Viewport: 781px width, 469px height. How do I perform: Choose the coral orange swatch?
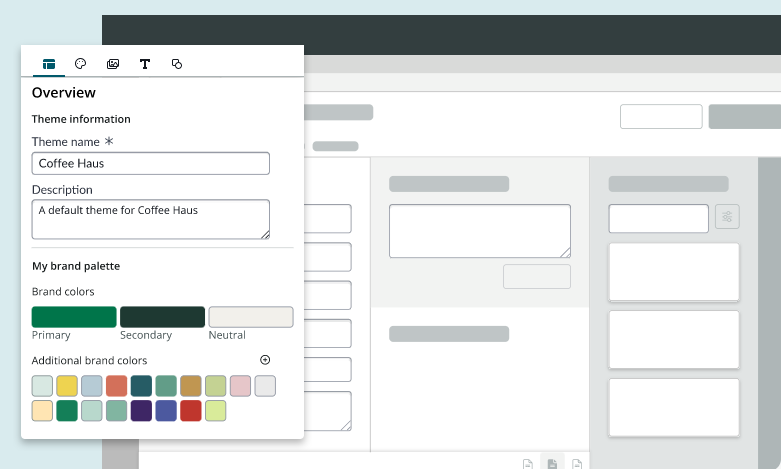[117, 386]
